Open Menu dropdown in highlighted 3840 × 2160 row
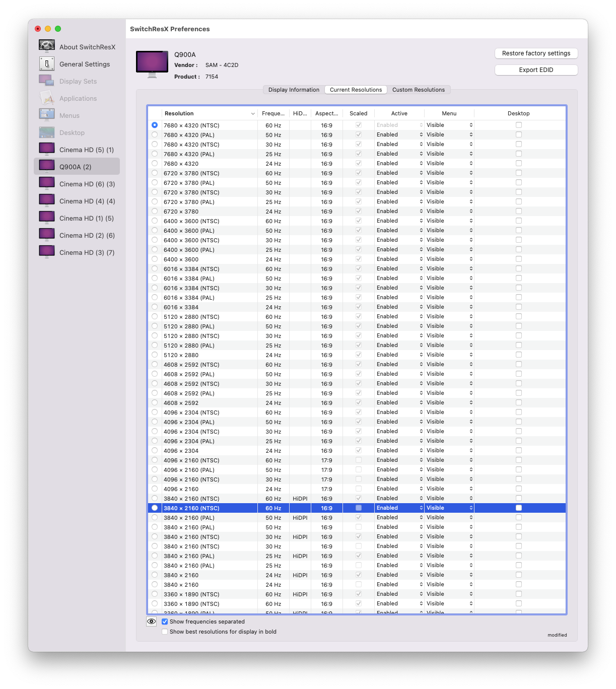This screenshot has width=616, height=689. pyautogui.click(x=449, y=508)
